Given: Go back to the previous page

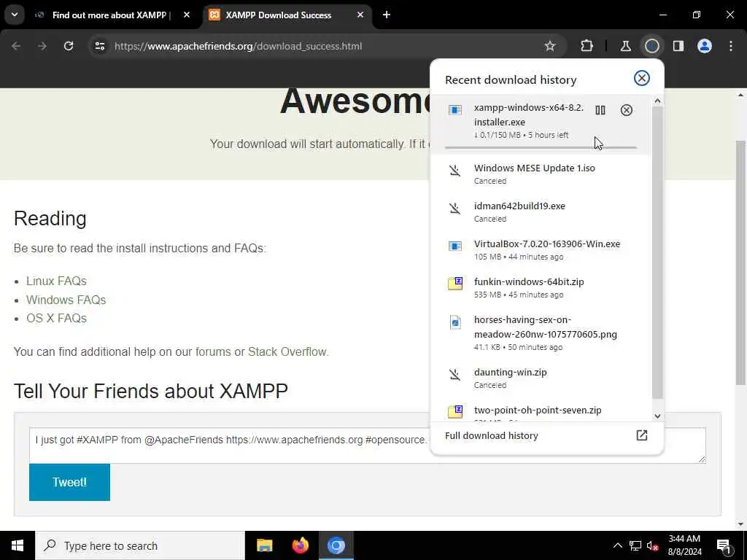Looking at the screenshot, I should (x=16, y=46).
